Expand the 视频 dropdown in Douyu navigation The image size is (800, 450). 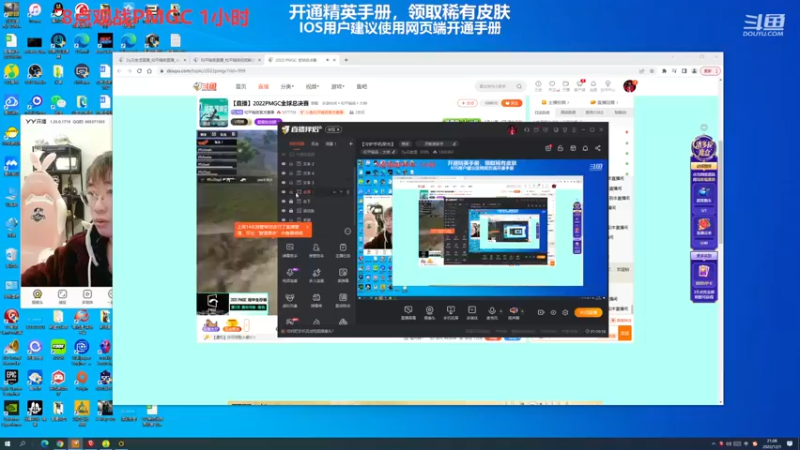tap(312, 87)
